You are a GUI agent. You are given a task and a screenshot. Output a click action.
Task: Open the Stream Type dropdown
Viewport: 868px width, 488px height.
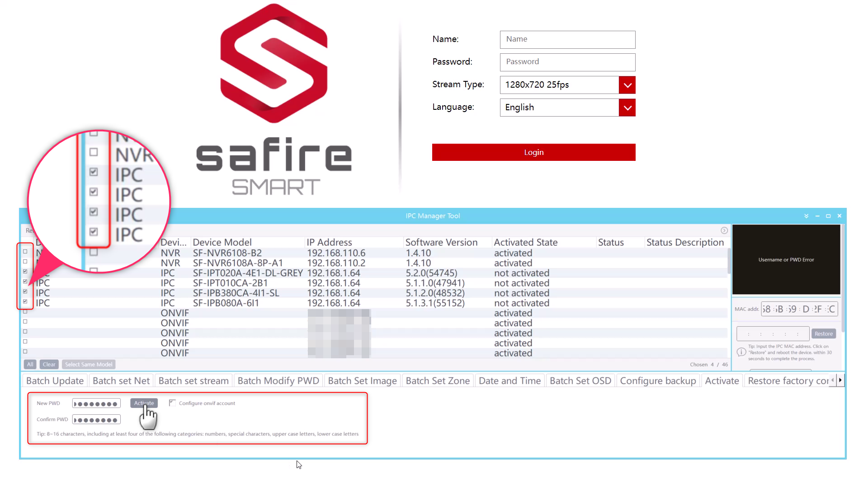click(627, 85)
